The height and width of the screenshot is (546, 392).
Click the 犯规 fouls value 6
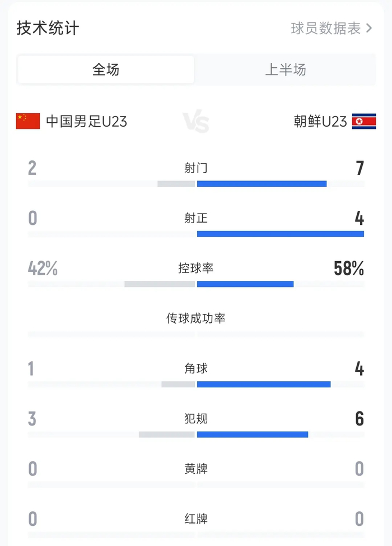point(359,418)
